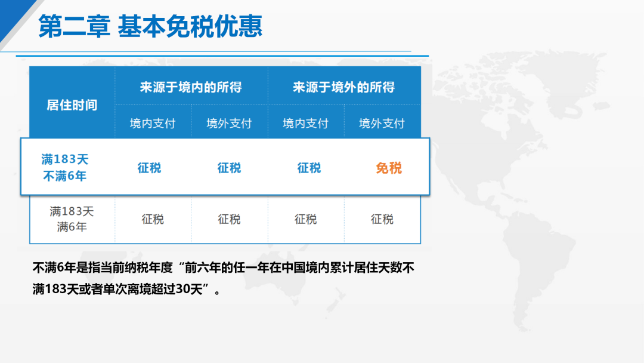Click the slide title 第二章 基本免税优惠
Image resolution: width=644 pixels, height=363 pixels.
click(150, 26)
